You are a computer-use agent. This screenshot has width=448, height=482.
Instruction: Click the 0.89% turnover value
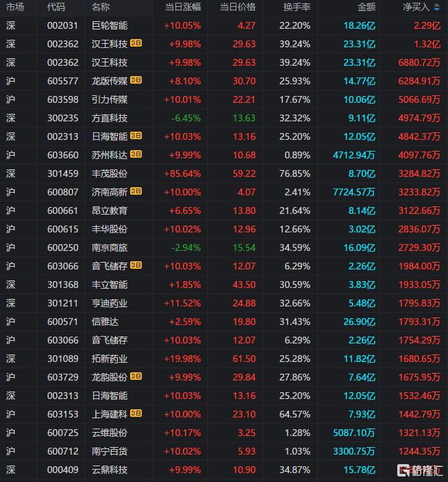(x=297, y=155)
